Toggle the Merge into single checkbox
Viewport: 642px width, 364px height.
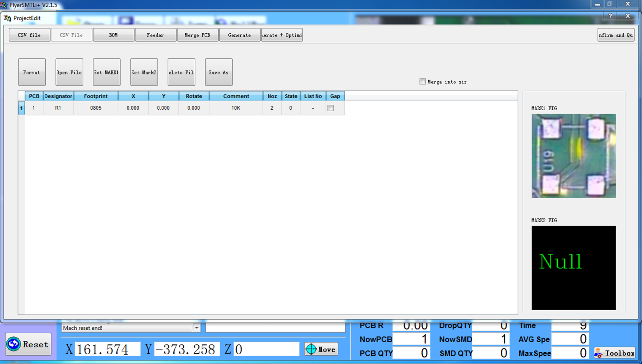click(x=422, y=82)
